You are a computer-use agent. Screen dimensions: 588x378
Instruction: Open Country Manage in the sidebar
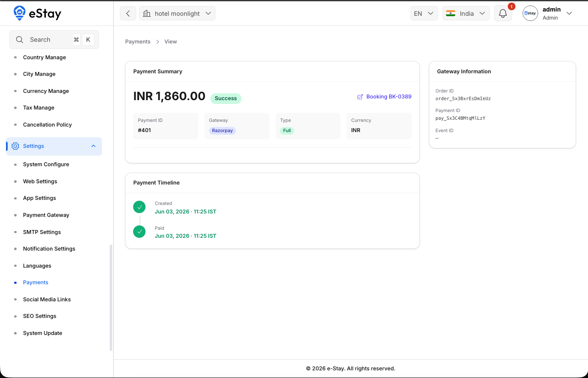[44, 58]
